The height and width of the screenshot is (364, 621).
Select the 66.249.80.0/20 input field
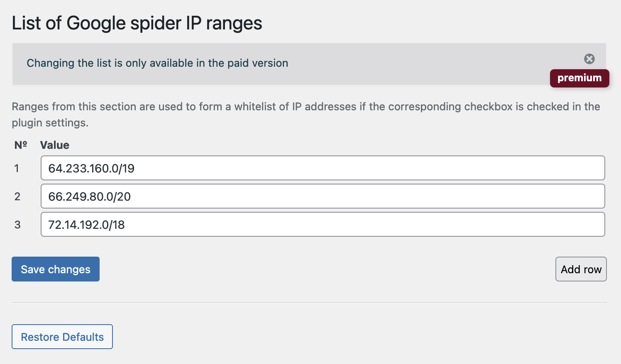tap(323, 196)
